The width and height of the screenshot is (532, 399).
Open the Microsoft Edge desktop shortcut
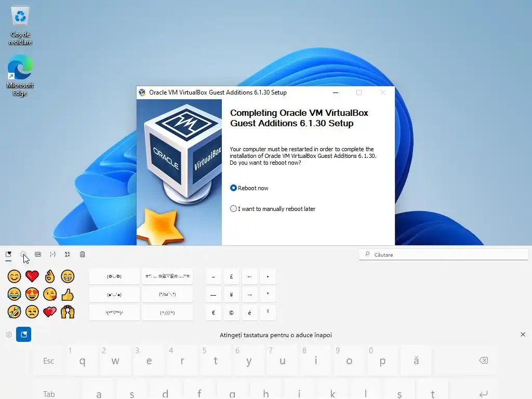click(x=20, y=76)
